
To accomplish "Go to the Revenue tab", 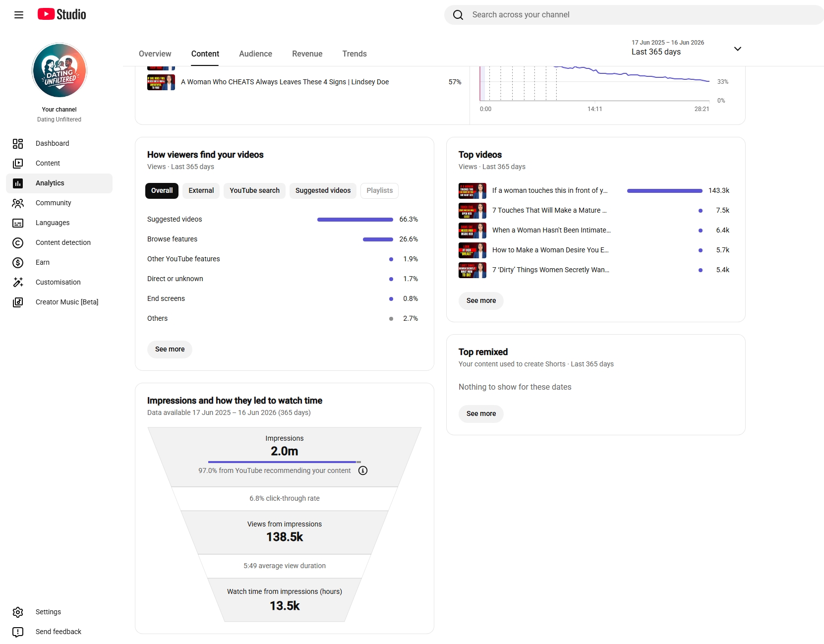I will click(307, 54).
